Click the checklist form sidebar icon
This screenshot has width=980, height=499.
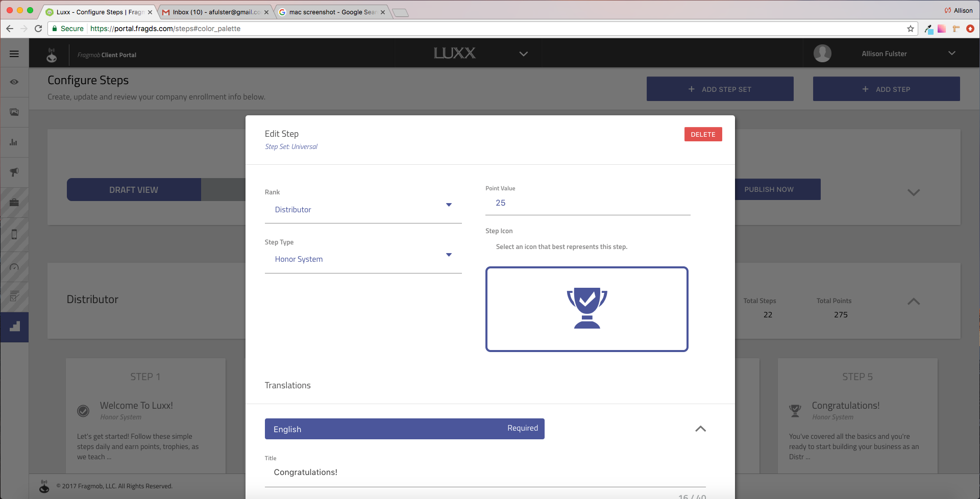pyautogui.click(x=14, y=296)
